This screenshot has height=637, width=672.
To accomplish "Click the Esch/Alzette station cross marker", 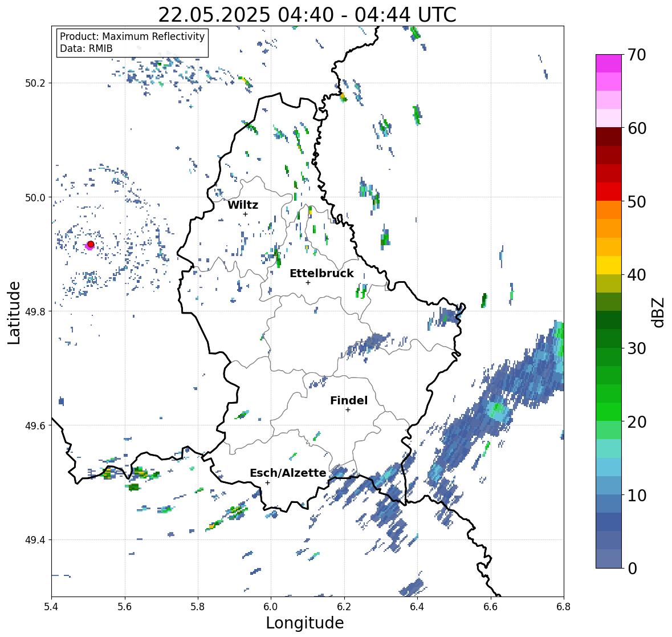I will 268,482.
